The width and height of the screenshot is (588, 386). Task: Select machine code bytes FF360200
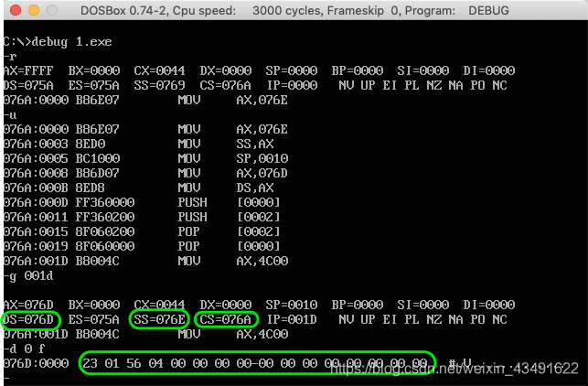(105, 217)
